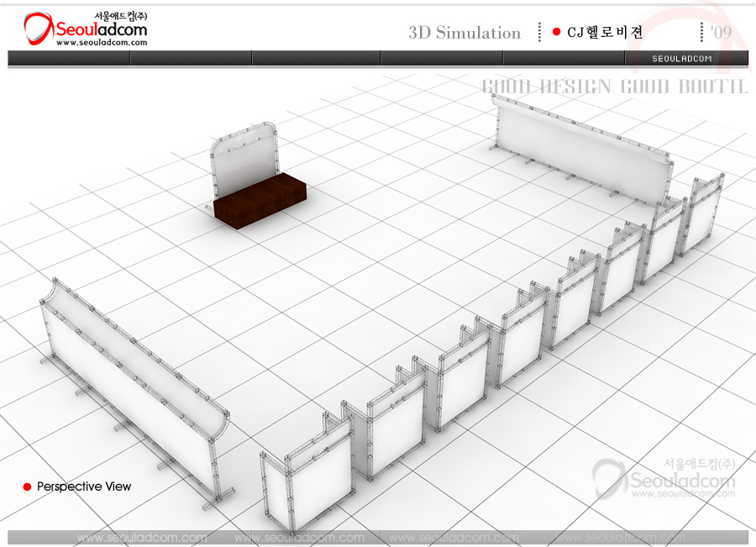Click the red bullet next to Perspective View
Image resolution: width=756 pixels, height=547 pixels.
[27, 487]
